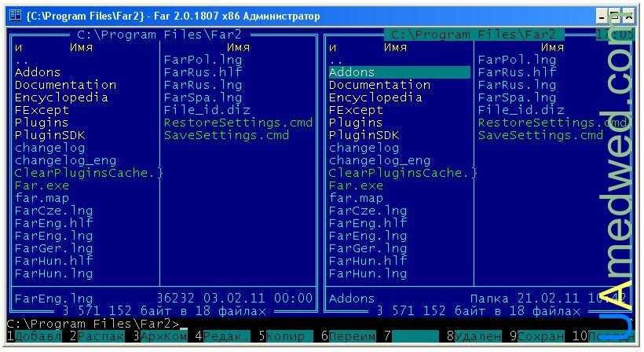
Task: Click the left panel path title
Action: click(159, 35)
